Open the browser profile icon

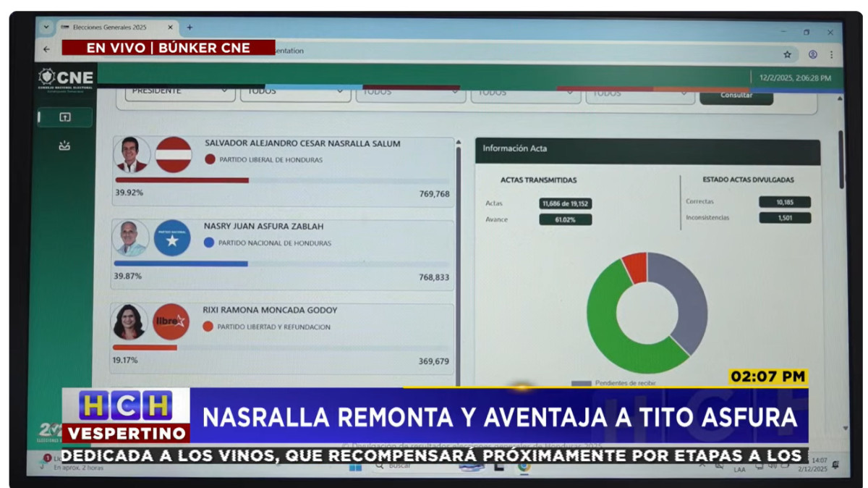click(x=812, y=54)
